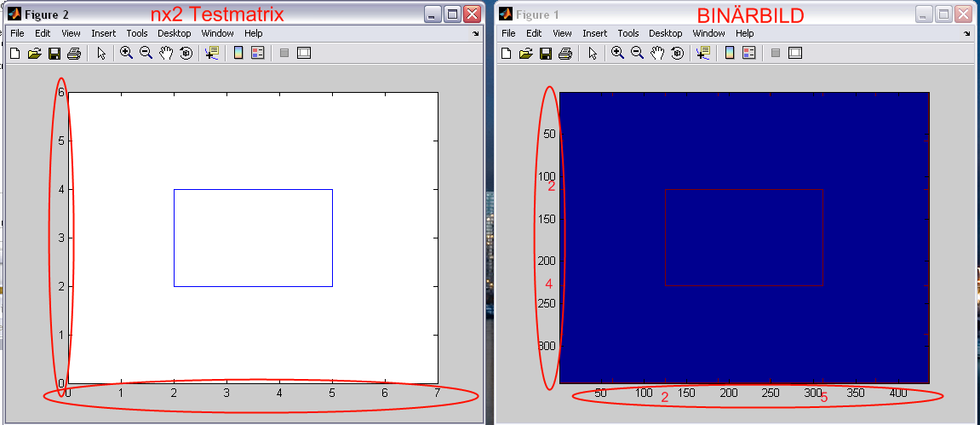Open the Insert dropdown menu in Figure 1
The height and width of the screenshot is (425, 980).
[x=594, y=33]
